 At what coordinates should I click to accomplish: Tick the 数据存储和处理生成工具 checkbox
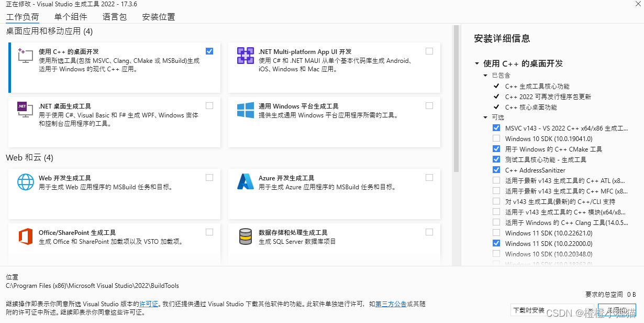pyautogui.click(x=429, y=232)
